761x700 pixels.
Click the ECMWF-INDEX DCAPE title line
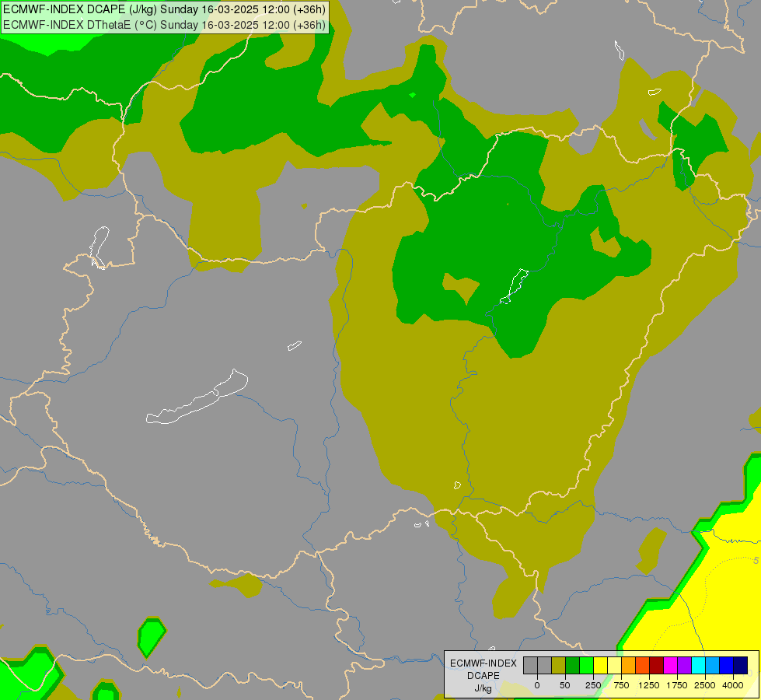pyautogui.click(x=165, y=9)
